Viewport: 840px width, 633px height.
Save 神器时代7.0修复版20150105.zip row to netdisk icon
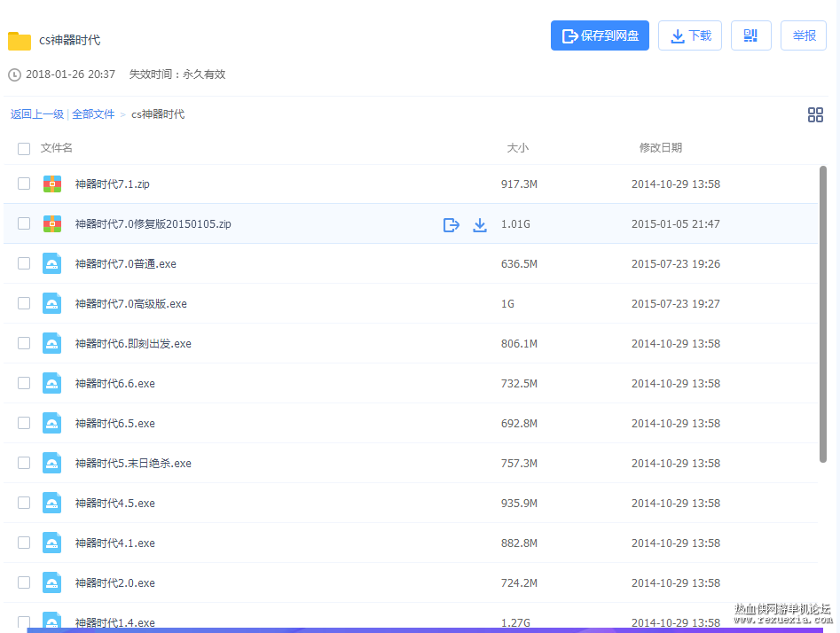coord(451,225)
